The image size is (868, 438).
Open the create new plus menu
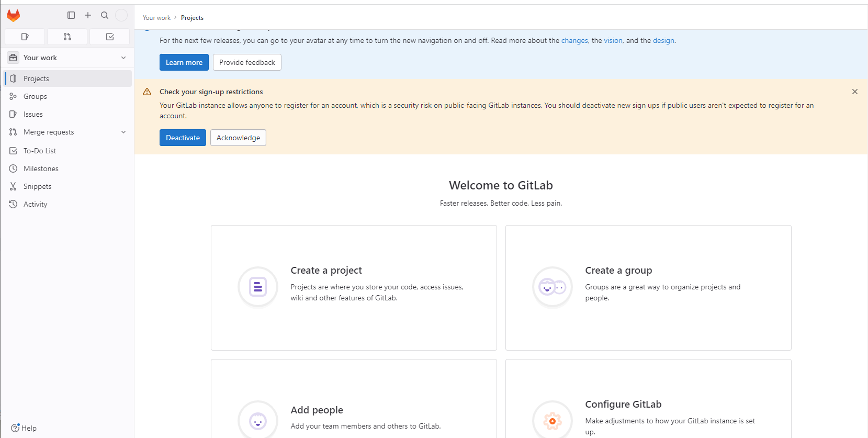pos(88,15)
